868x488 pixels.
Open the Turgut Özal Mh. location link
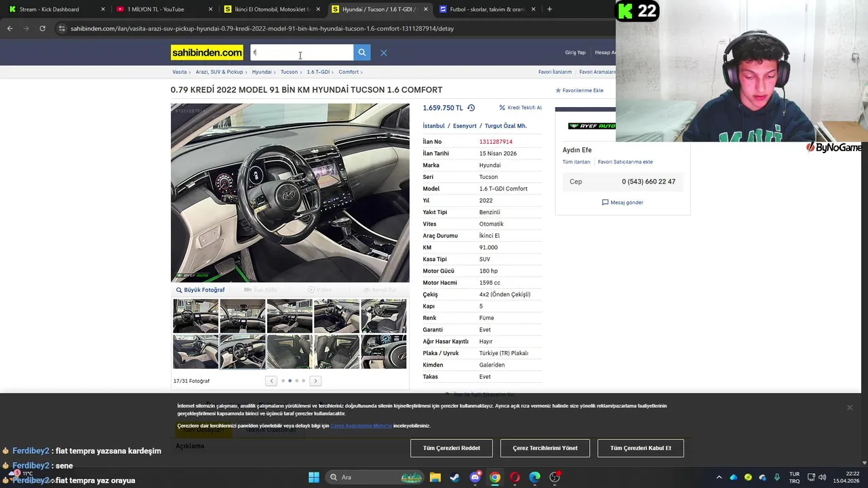coord(505,126)
